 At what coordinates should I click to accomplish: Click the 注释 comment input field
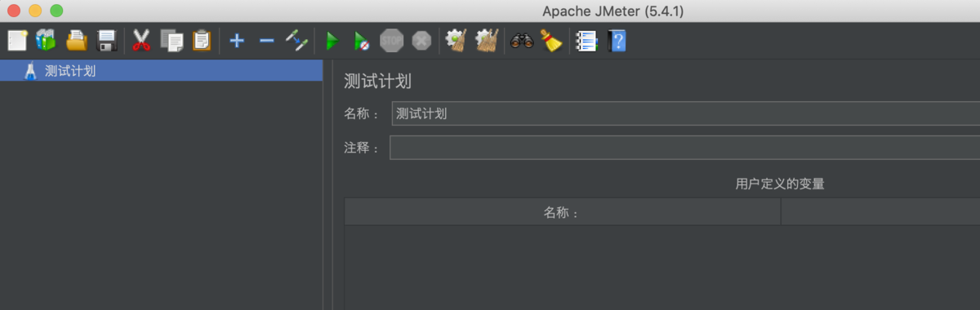[x=684, y=148]
